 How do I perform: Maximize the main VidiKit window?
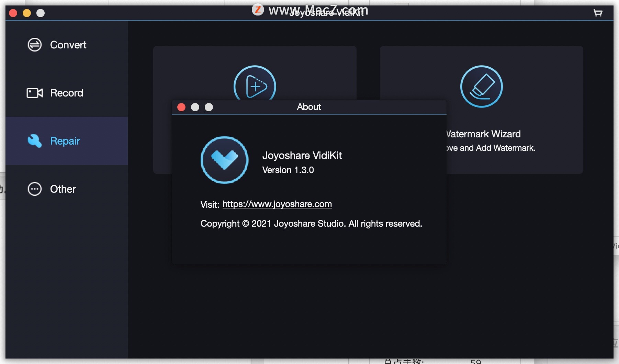(41, 13)
